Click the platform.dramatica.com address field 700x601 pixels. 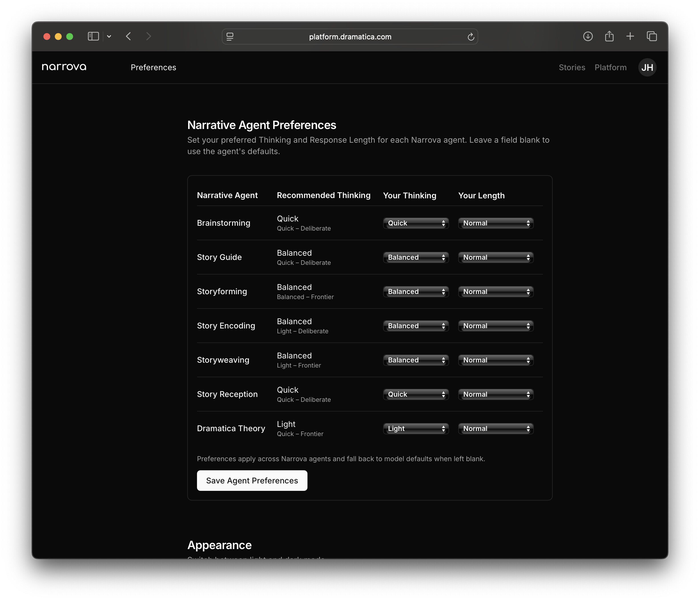350,37
